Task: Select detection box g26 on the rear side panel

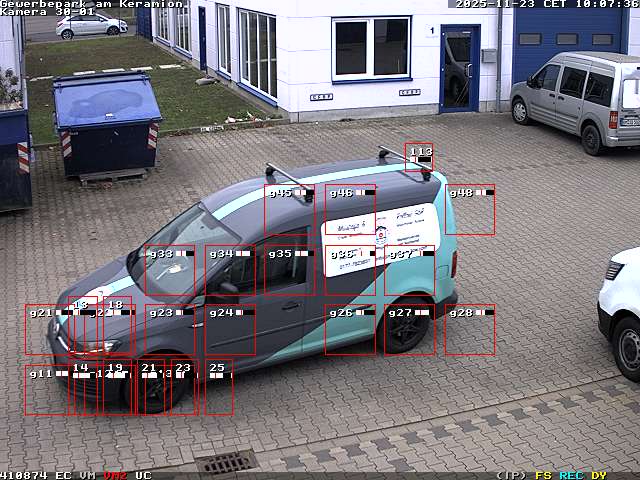Action: (349, 330)
